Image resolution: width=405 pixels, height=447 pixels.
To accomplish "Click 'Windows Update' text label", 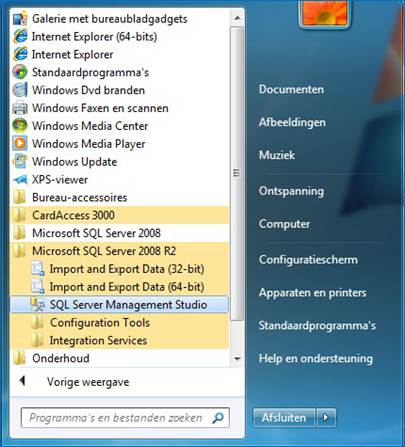I will pyautogui.click(x=75, y=162).
